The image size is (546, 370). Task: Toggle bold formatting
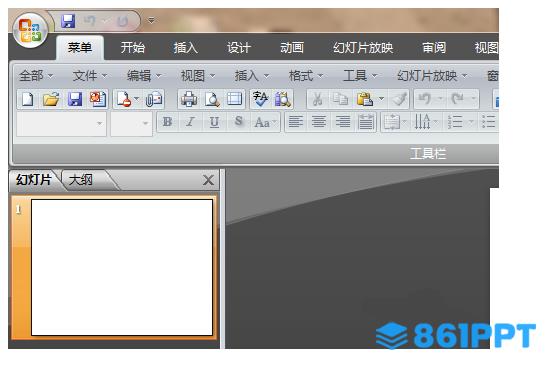tap(167, 122)
